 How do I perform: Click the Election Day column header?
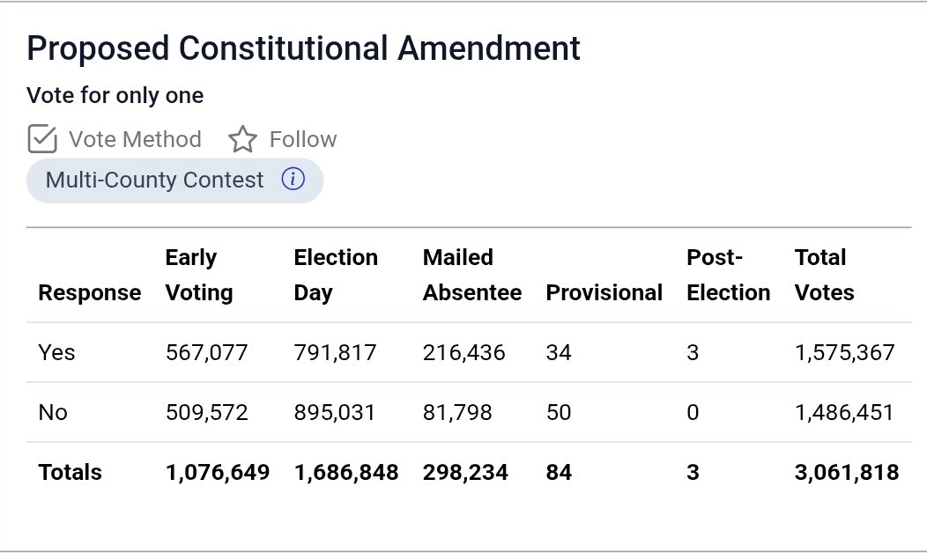(x=336, y=276)
